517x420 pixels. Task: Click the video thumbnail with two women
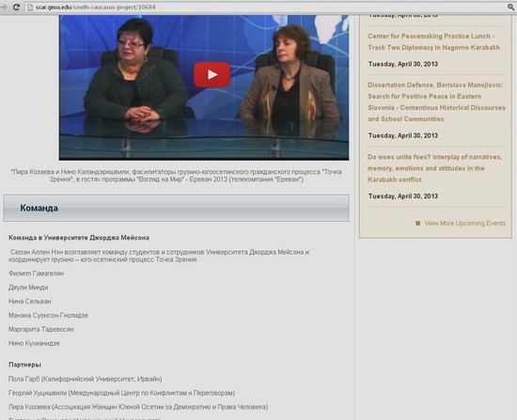[204, 87]
